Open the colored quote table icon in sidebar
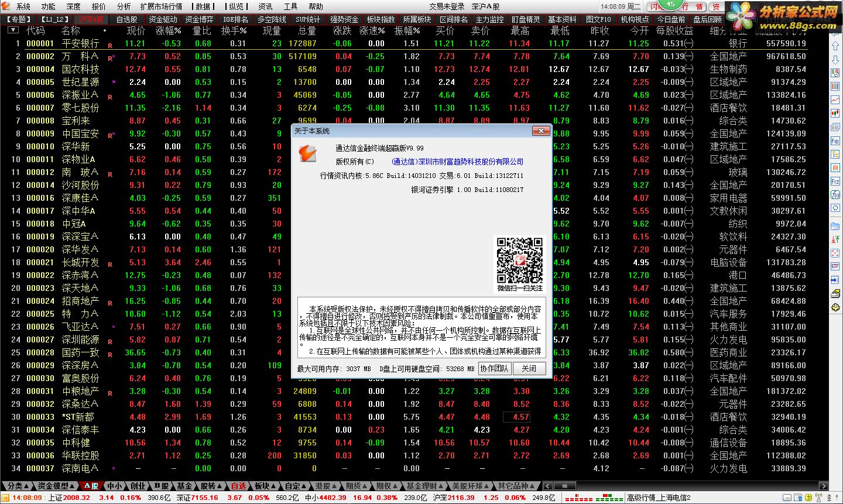This screenshot has width=843, height=504. coord(835,86)
